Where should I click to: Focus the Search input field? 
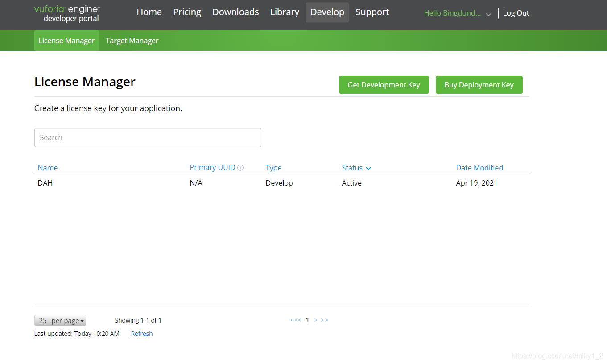coord(148,137)
